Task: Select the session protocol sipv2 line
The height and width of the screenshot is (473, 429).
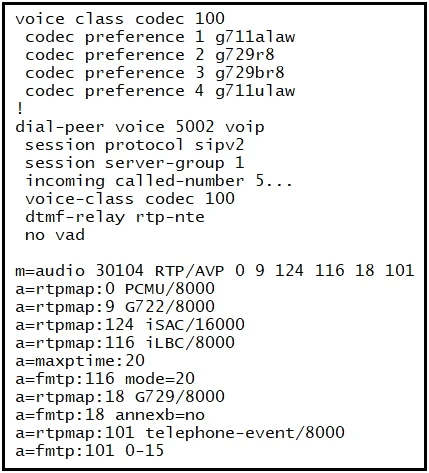Action: pyautogui.click(x=135, y=145)
